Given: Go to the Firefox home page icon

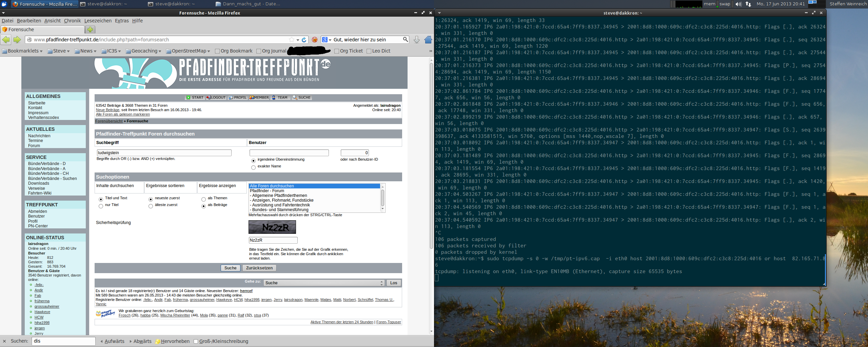Looking at the screenshot, I should pos(428,40).
